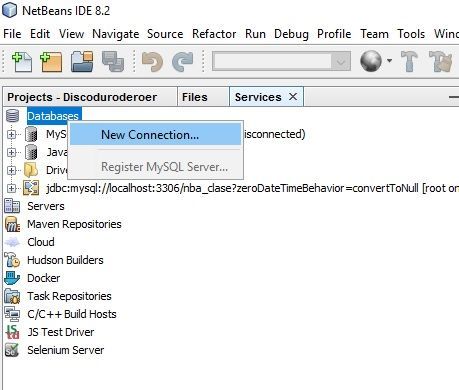459x390 pixels.
Task: Click the jdbc mysql connection icon
Action: pyautogui.click(x=31, y=188)
